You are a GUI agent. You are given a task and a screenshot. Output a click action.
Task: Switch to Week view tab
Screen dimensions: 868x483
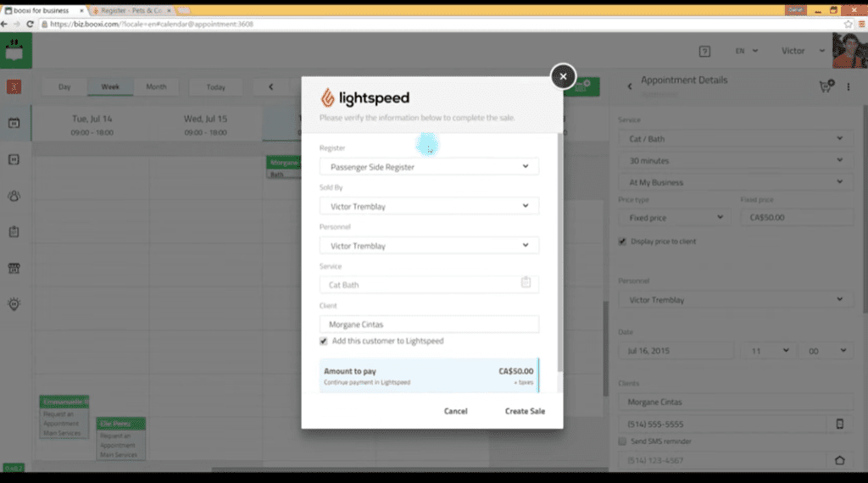pyautogui.click(x=110, y=87)
